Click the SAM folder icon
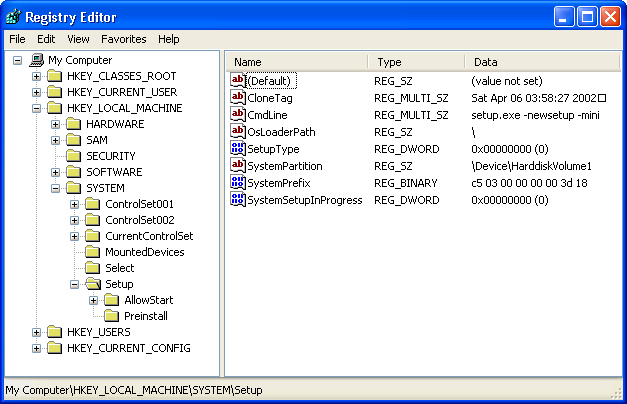Viewport: 627px width, 404px height. click(74, 140)
